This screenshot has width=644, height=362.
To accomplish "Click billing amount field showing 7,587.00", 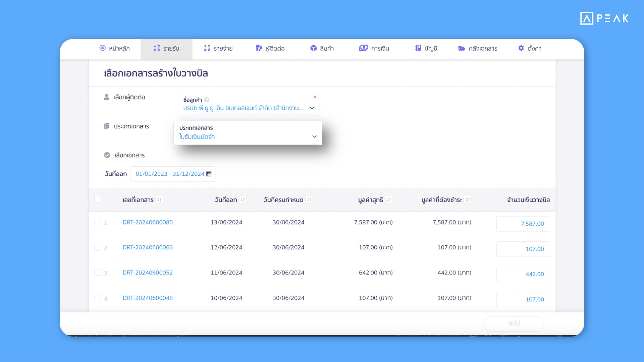I will [x=523, y=224].
